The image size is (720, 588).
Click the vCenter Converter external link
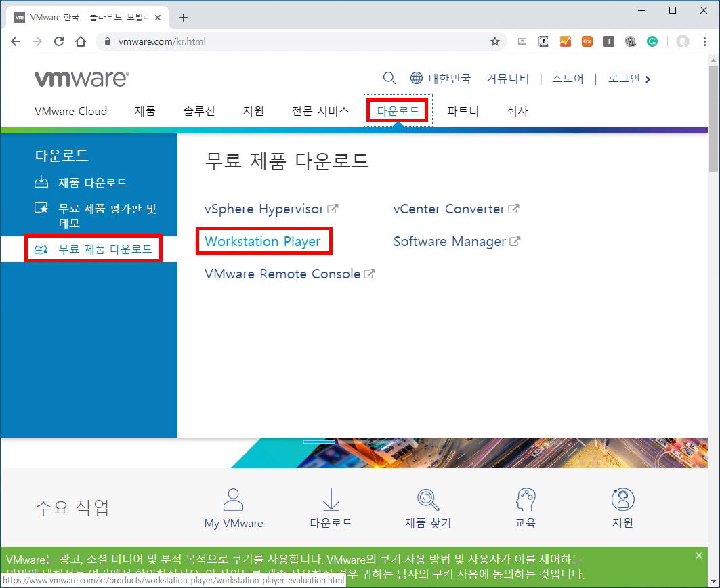coord(449,209)
